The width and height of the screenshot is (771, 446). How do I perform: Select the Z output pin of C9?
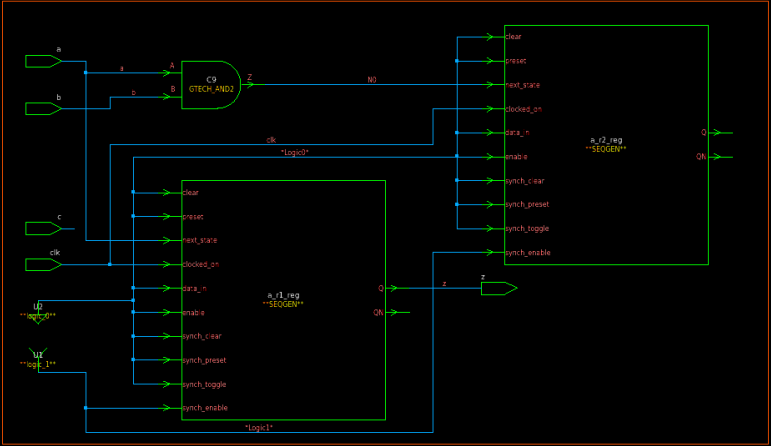click(250, 78)
